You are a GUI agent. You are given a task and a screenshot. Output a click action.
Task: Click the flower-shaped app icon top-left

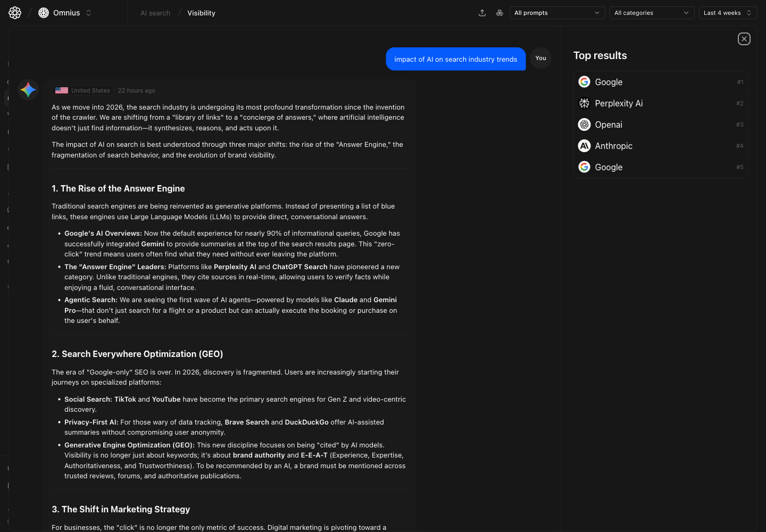[x=14, y=12]
